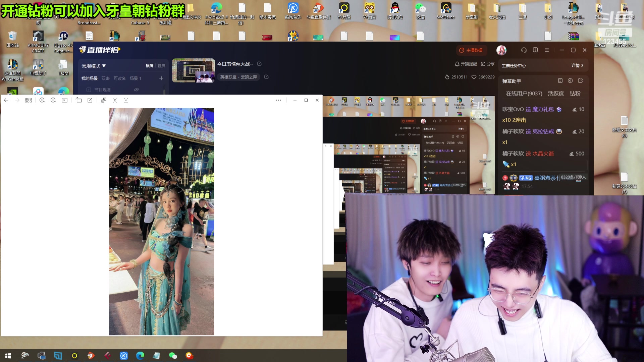Open customer service headset icon

pyautogui.click(x=524, y=50)
